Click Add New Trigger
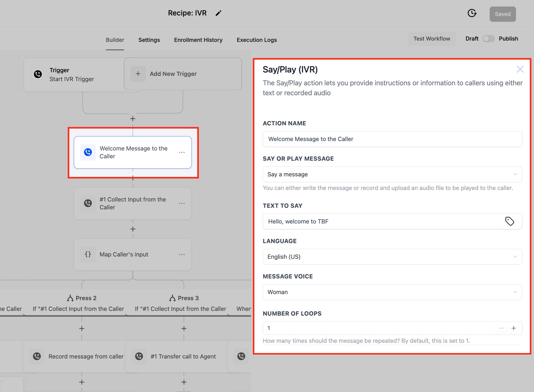Viewport: 534px width, 392px height. pos(173,74)
